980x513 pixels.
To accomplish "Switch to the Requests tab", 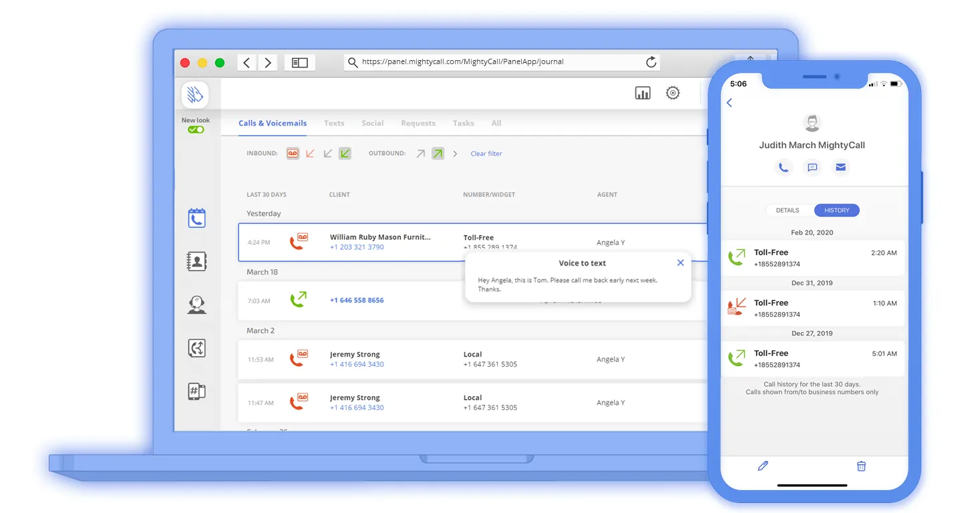I will (418, 123).
